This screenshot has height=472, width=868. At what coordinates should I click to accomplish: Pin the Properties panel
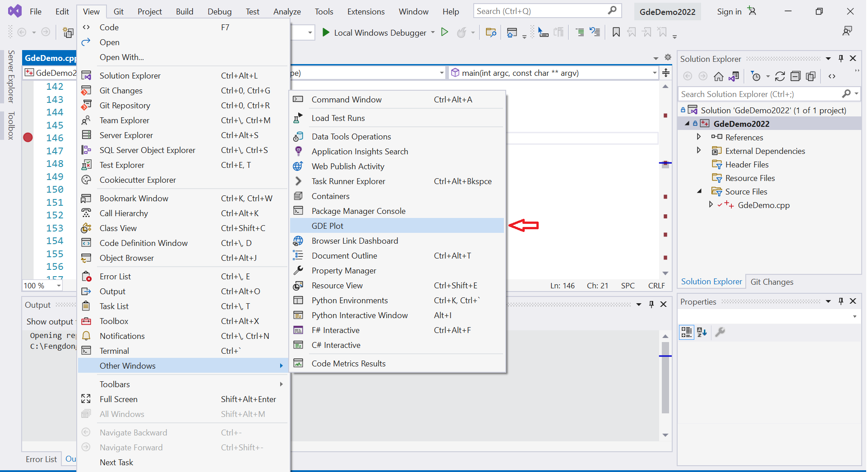point(841,301)
